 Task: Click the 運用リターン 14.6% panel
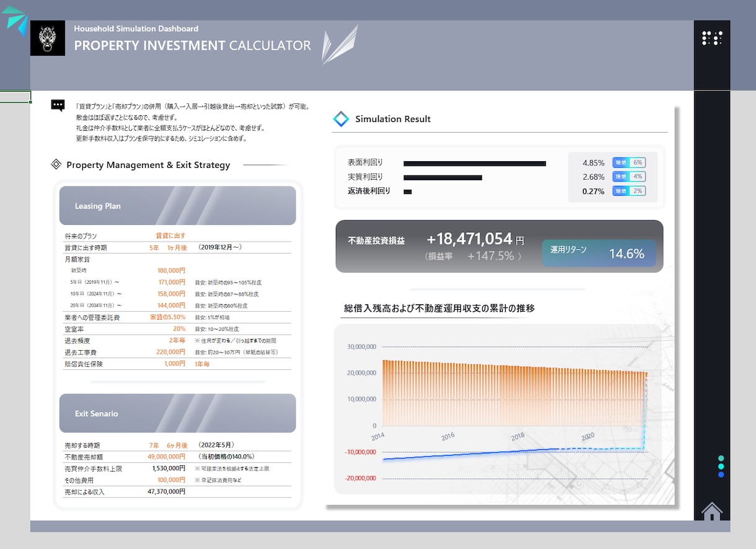[x=599, y=253]
